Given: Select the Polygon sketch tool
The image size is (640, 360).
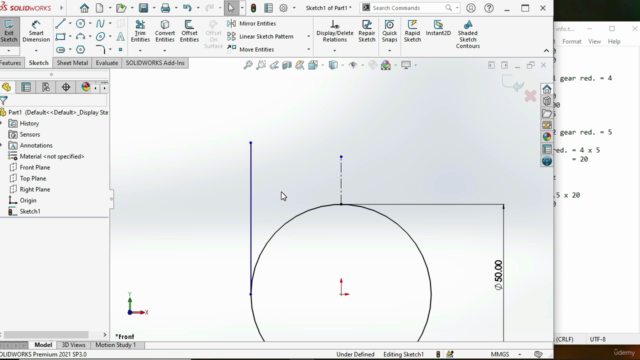Looking at the screenshot, I should (x=80, y=50).
